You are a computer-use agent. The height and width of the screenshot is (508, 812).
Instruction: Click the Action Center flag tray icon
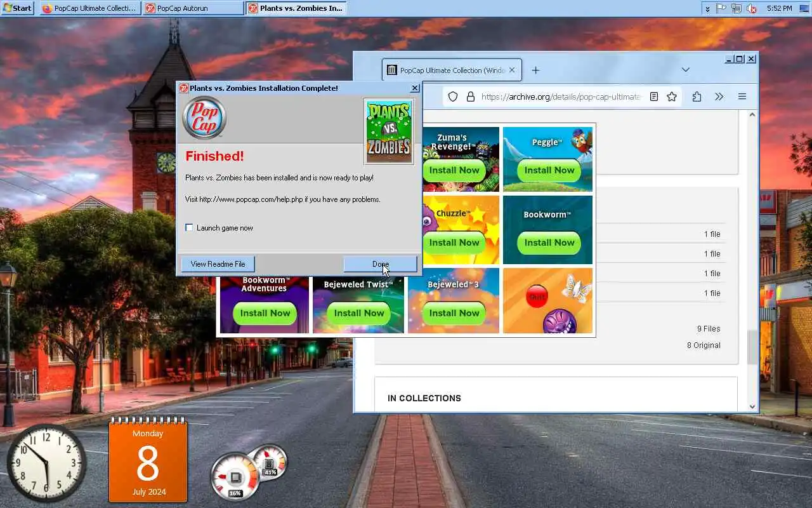(x=721, y=8)
